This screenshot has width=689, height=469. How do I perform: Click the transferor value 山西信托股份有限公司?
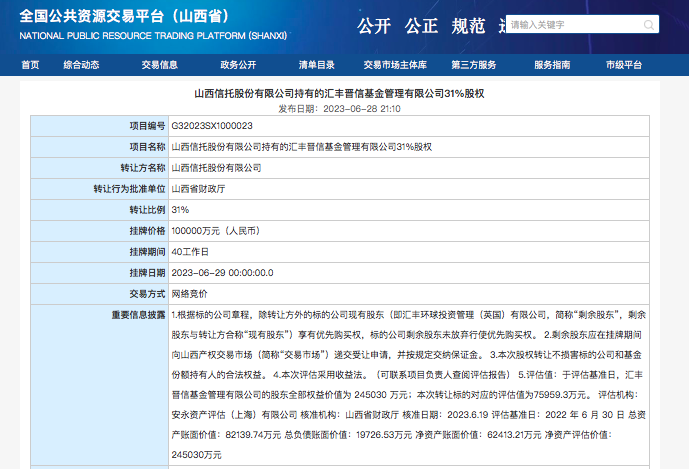point(216,168)
